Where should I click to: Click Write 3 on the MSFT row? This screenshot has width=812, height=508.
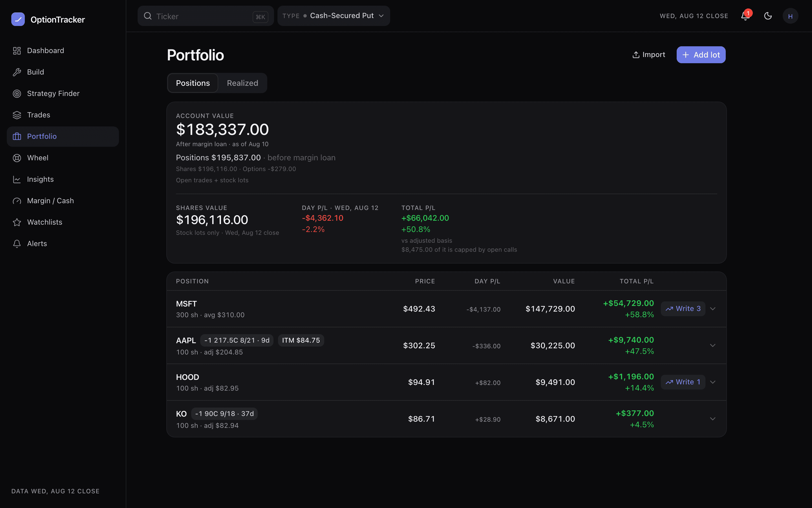(x=683, y=309)
